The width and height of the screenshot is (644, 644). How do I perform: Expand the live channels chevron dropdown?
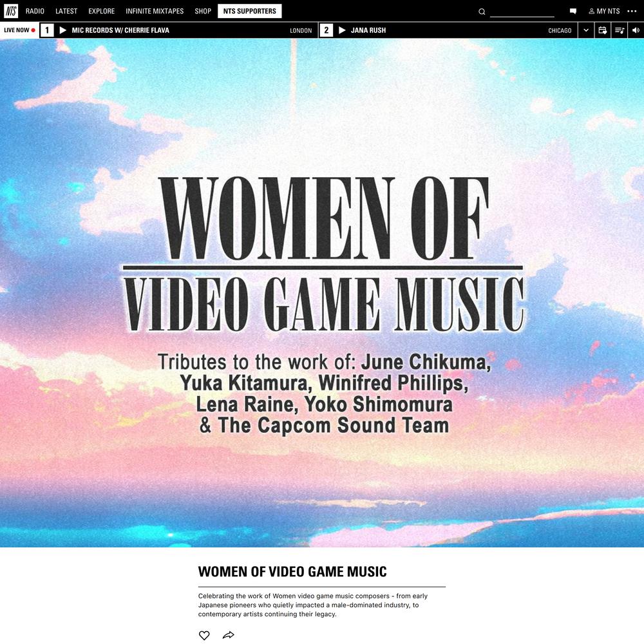[586, 30]
